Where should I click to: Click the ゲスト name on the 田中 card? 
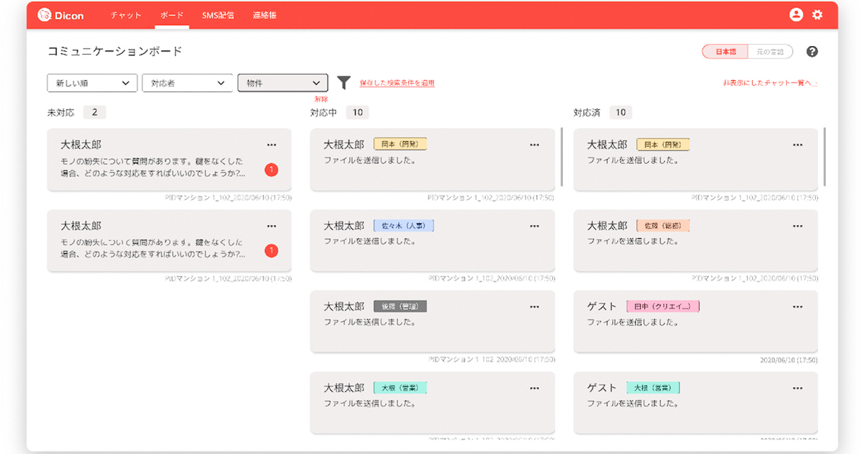[602, 307]
